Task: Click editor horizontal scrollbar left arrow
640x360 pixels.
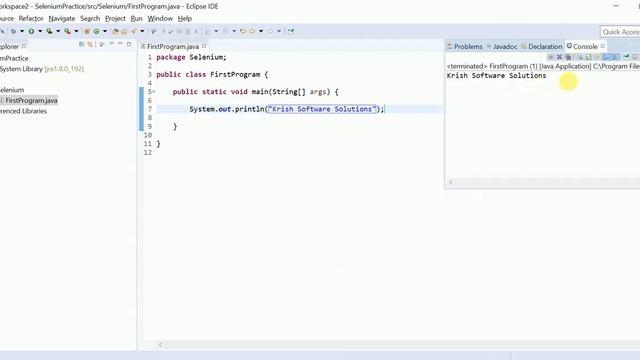Action: (160, 345)
